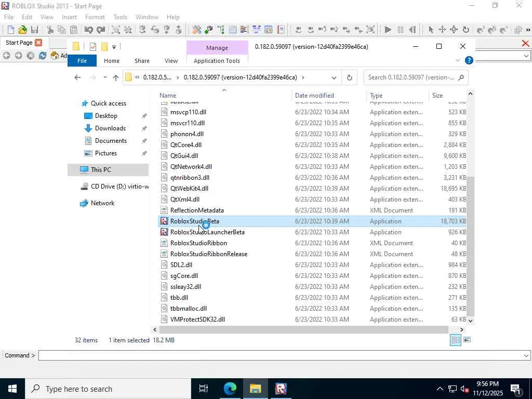The image size is (532, 399).
Task: Select the arrow Select tool in Studio
Action: [431, 30]
